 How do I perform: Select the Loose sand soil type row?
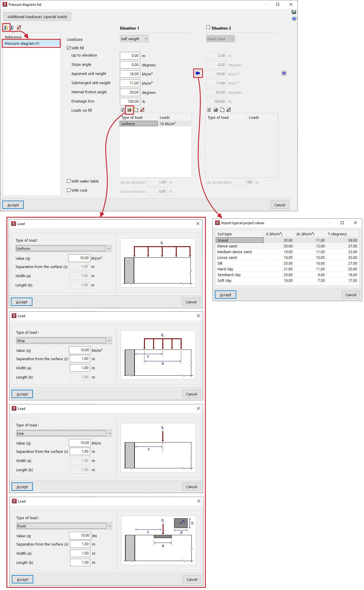click(x=287, y=257)
